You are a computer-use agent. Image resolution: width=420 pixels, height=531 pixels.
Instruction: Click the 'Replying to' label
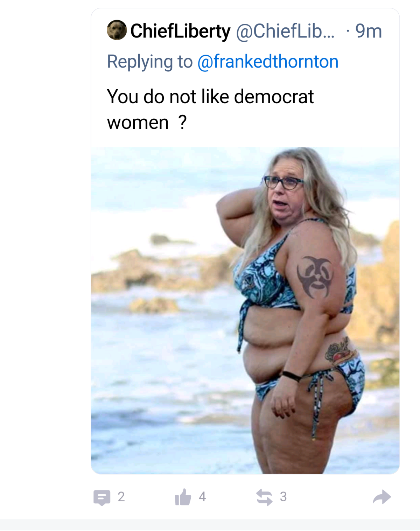(x=150, y=62)
